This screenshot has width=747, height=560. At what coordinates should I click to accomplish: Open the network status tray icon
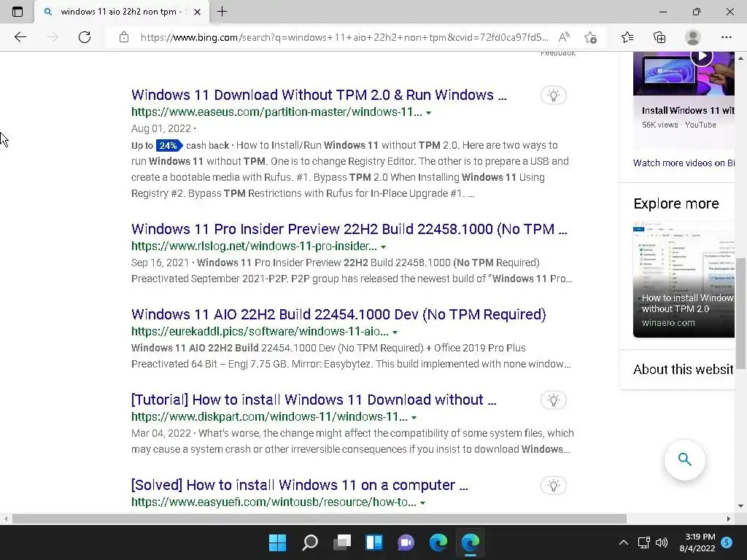coord(643,542)
